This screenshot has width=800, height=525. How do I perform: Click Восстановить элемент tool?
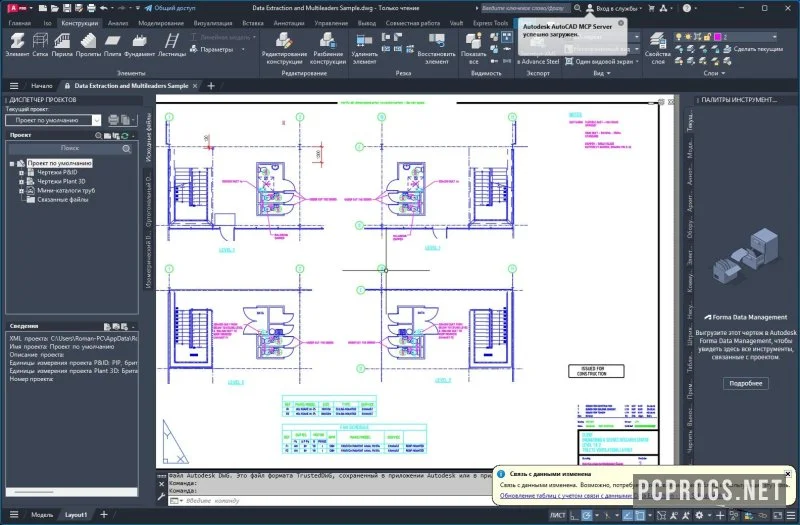point(436,48)
